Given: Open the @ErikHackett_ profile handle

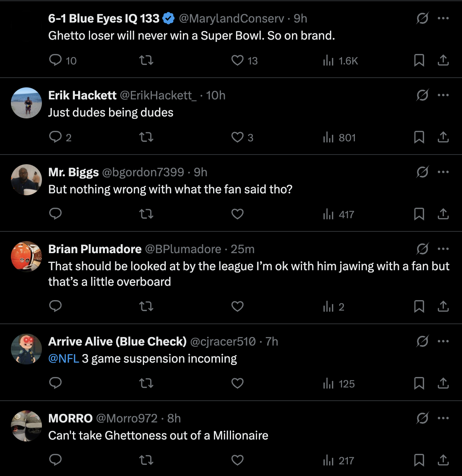Looking at the screenshot, I should (158, 95).
